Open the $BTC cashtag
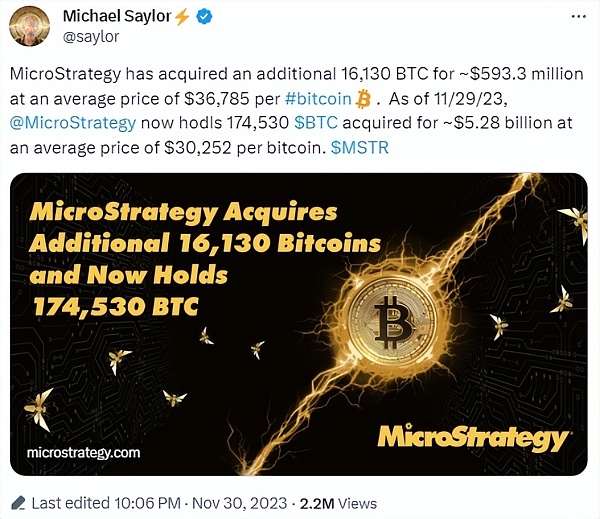 pos(320,124)
